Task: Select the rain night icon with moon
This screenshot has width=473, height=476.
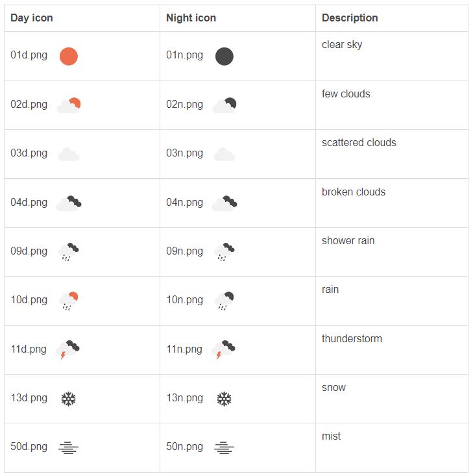Action: [224, 301]
